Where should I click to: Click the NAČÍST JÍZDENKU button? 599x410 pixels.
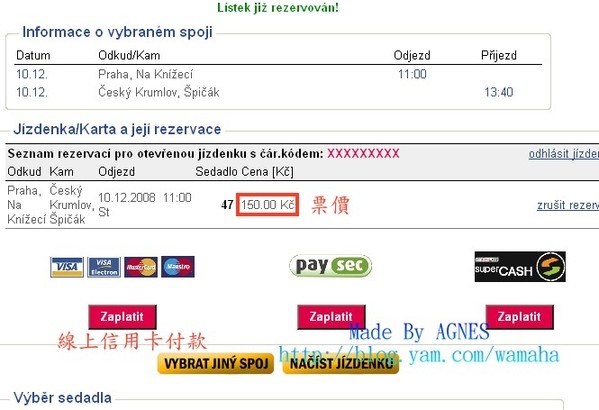click(341, 363)
